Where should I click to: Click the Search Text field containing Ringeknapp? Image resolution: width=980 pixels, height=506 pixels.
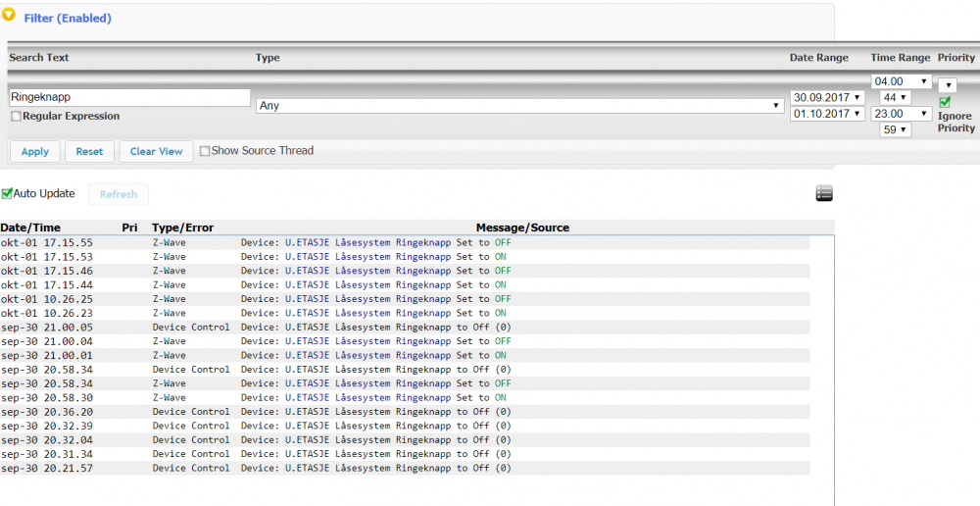coord(129,98)
